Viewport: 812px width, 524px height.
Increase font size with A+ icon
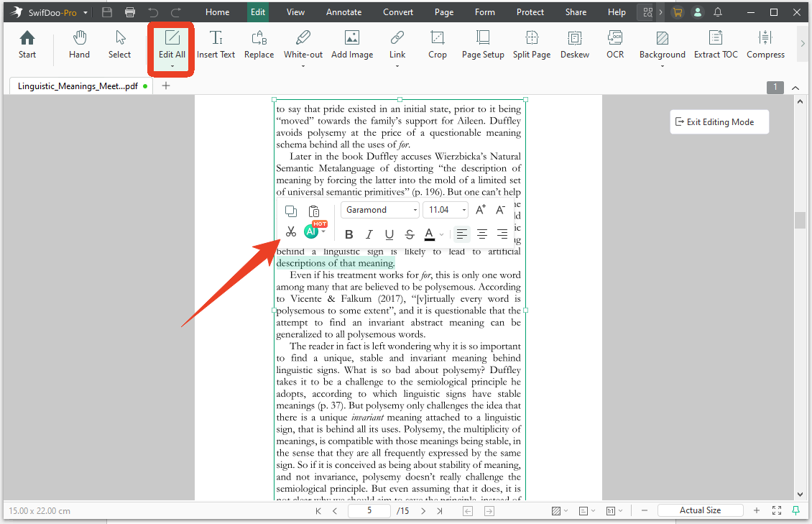[x=481, y=210]
